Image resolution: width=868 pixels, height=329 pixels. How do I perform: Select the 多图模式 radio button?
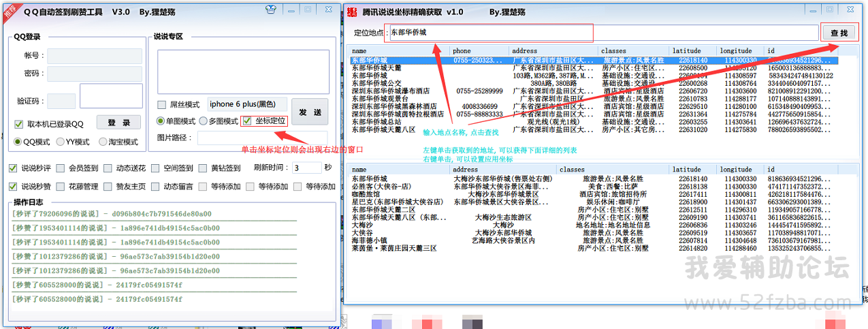pos(204,121)
